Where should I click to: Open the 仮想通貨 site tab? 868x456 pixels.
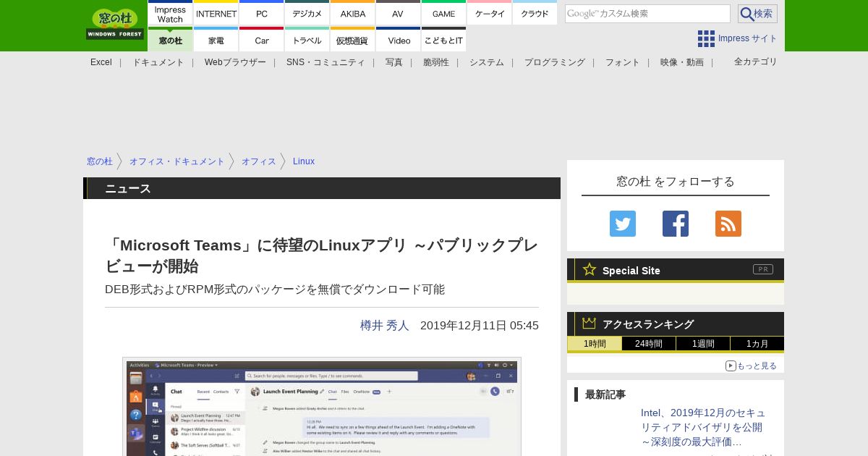click(x=352, y=39)
